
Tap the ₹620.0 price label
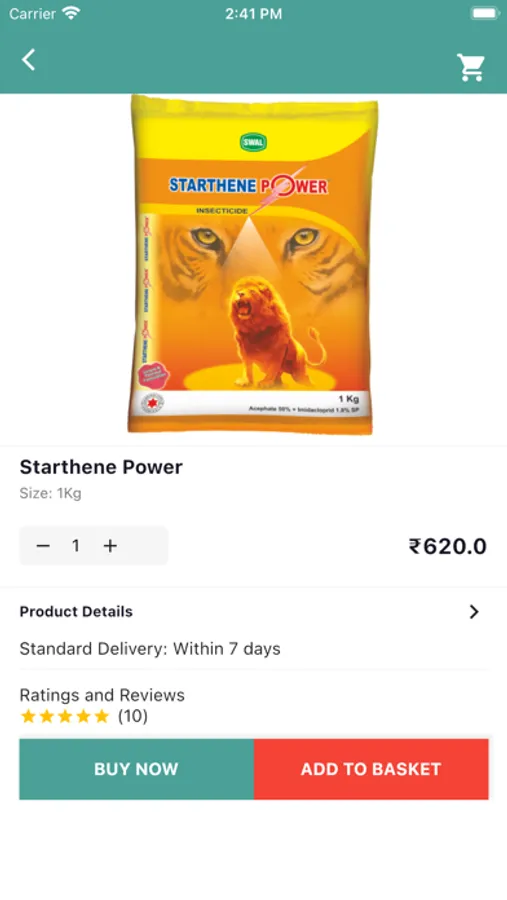point(448,546)
